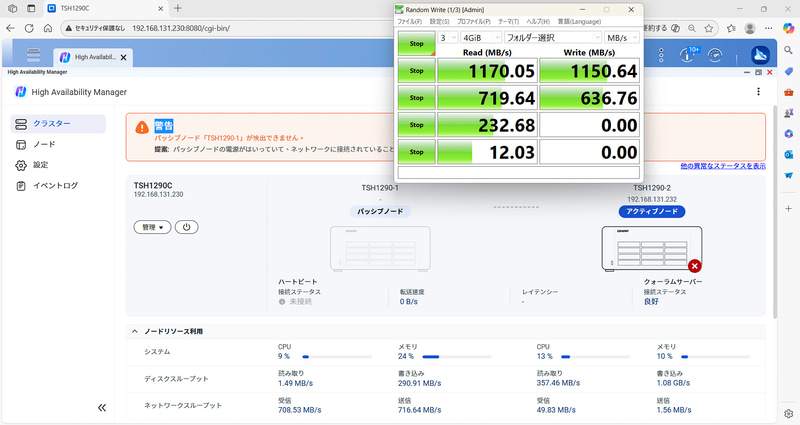Click the red error badge on TSH1290-2
Screen dimensions: 800x425
pos(694,266)
